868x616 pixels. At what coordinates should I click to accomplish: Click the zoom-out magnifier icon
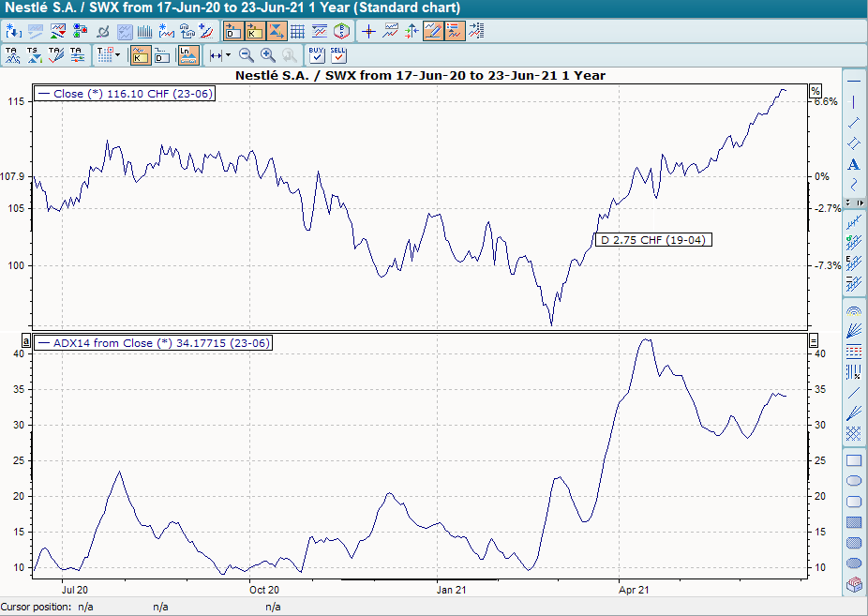click(245, 55)
